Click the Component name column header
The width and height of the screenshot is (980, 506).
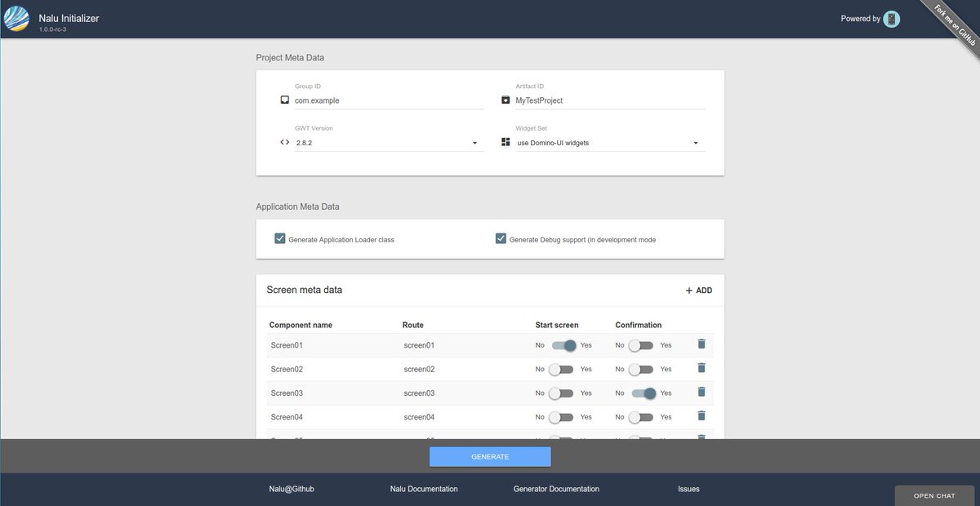pos(301,325)
